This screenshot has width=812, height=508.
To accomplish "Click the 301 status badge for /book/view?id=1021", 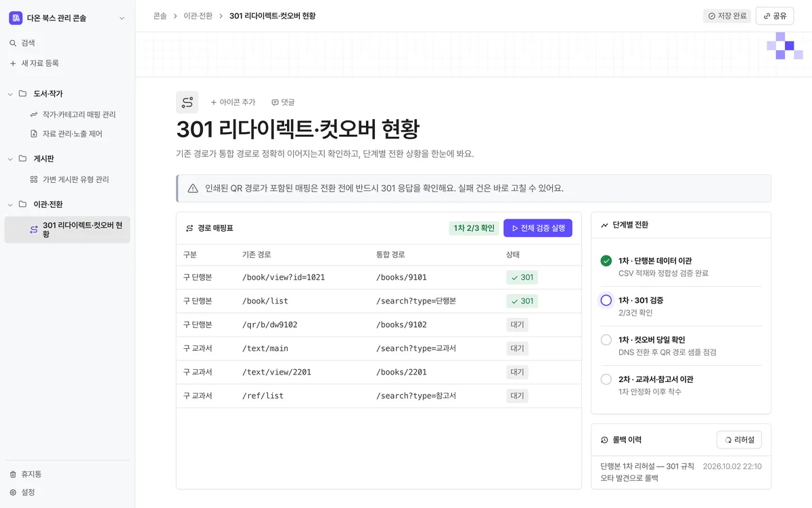I will [x=522, y=277].
